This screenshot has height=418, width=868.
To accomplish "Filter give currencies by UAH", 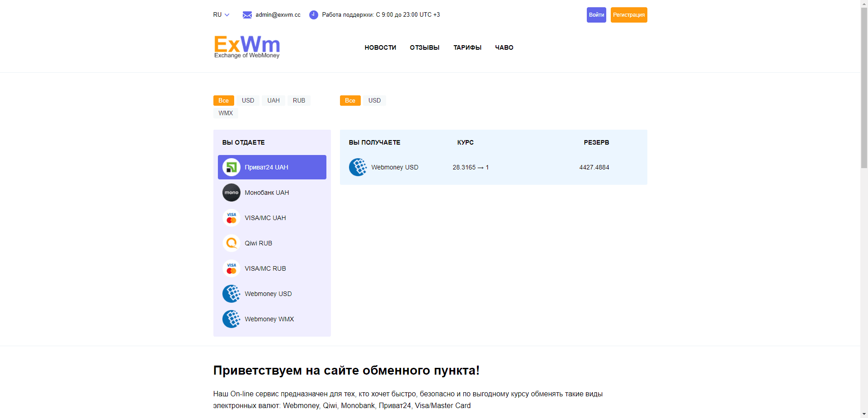I will tap(273, 100).
